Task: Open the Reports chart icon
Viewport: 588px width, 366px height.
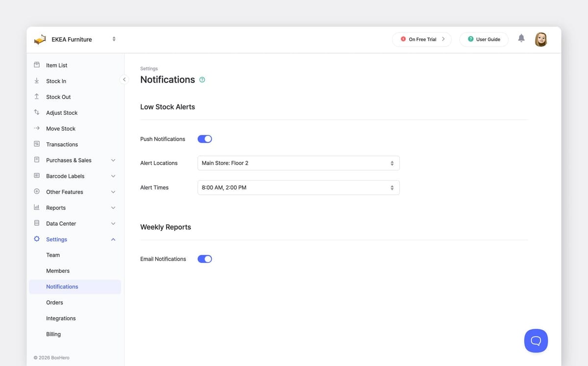Action: pyautogui.click(x=36, y=207)
